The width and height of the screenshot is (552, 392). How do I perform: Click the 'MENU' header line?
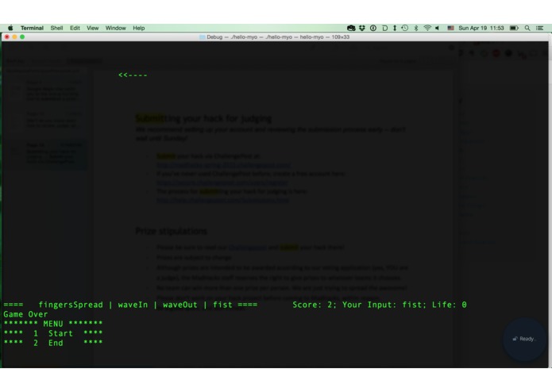coord(53,324)
